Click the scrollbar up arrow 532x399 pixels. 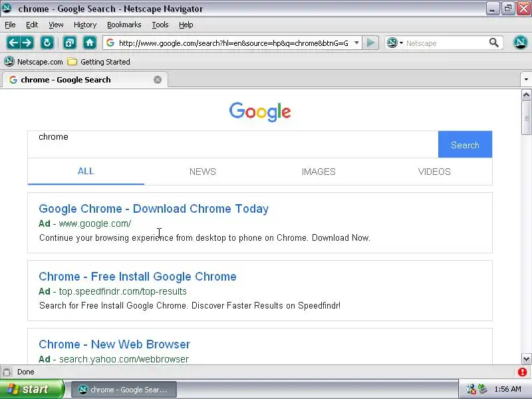(x=526, y=95)
